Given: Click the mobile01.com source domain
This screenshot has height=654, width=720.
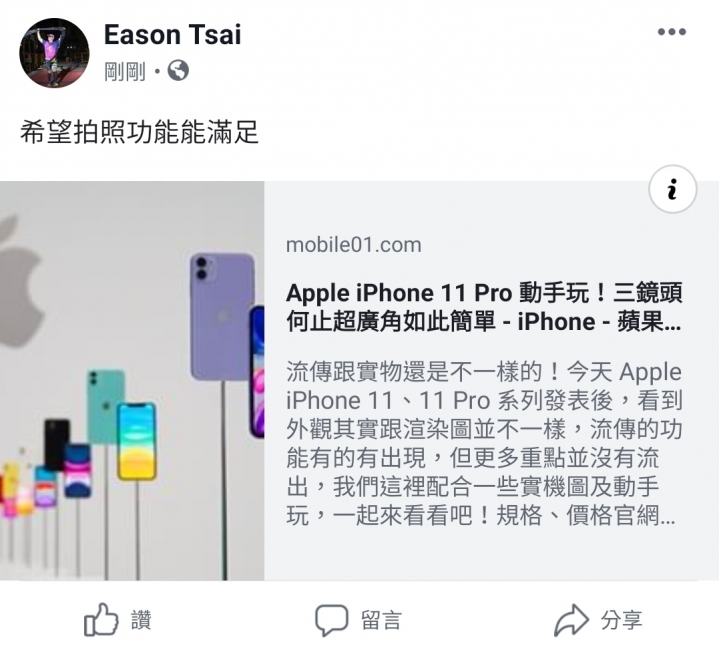Looking at the screenshot, I should pyautogui.click(x=354, y=245).
